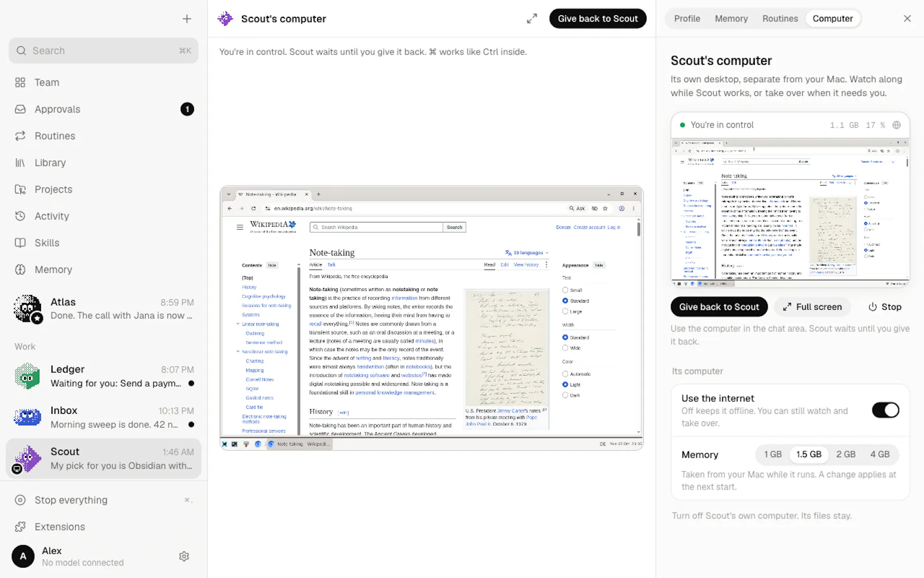Click the Scout computer preview thumbnail

(x=790, y=212)
